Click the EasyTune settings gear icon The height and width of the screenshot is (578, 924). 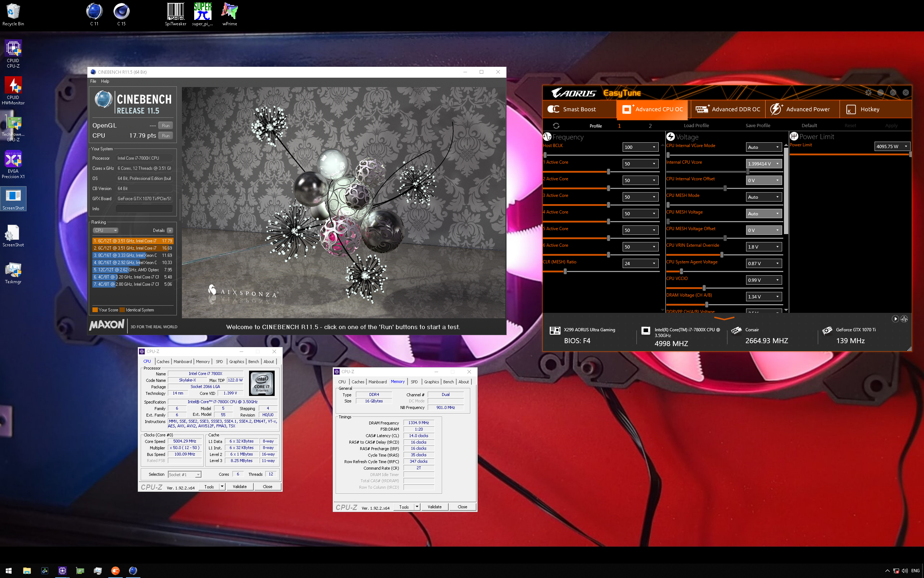tap(868, 92)
